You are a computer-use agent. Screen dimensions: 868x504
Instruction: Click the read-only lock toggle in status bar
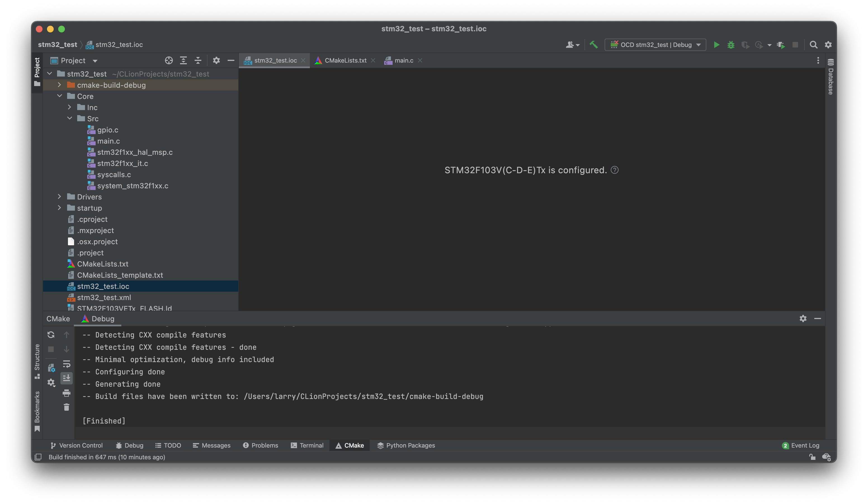812,457
